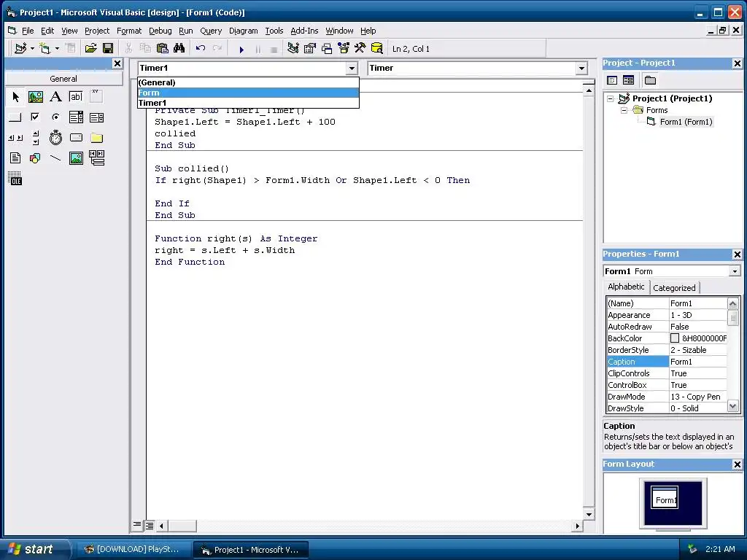The image size is (747, 560).
Task: Select the horizontal scroll bar control tool
Action: tap(15, 138)
